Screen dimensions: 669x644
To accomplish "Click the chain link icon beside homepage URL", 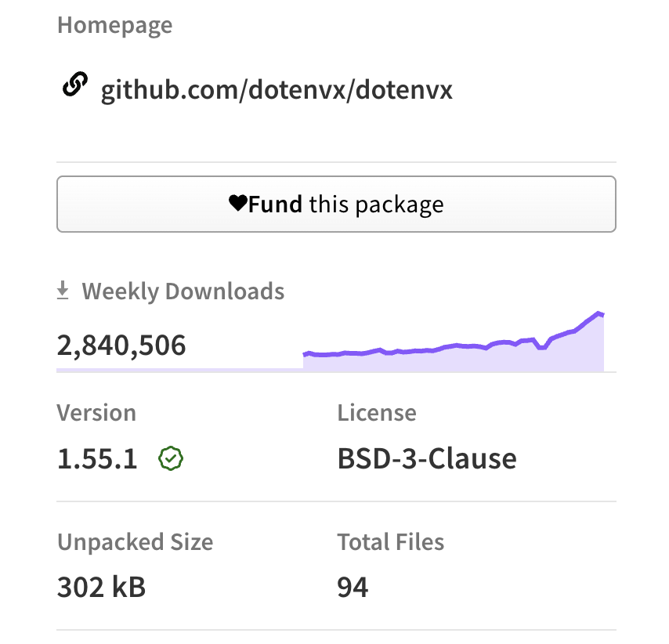I will coord(75,85).
